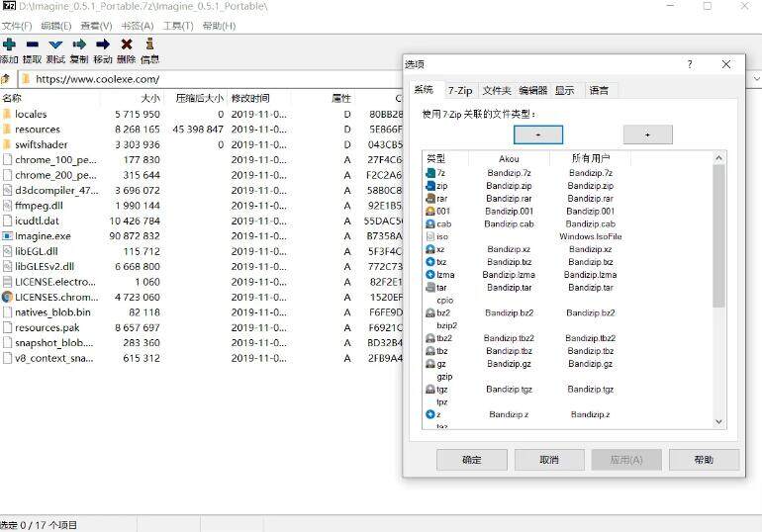This screenshot has width=762, height=532.
Task: Cancel the options dialog with 取消
Action: (x=549, y=460)
